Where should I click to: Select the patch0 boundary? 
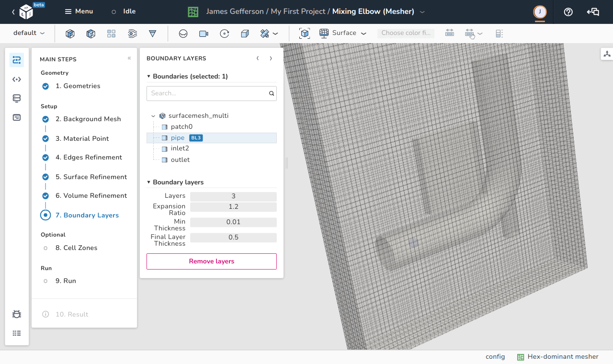point(182,127)
